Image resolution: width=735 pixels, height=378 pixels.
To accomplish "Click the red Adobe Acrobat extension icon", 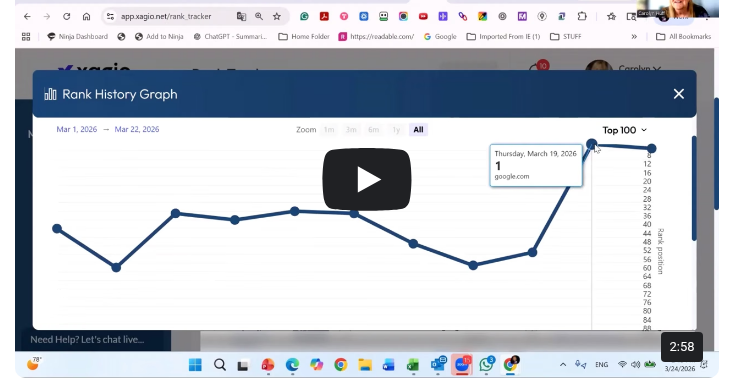I will click(324, 16).
